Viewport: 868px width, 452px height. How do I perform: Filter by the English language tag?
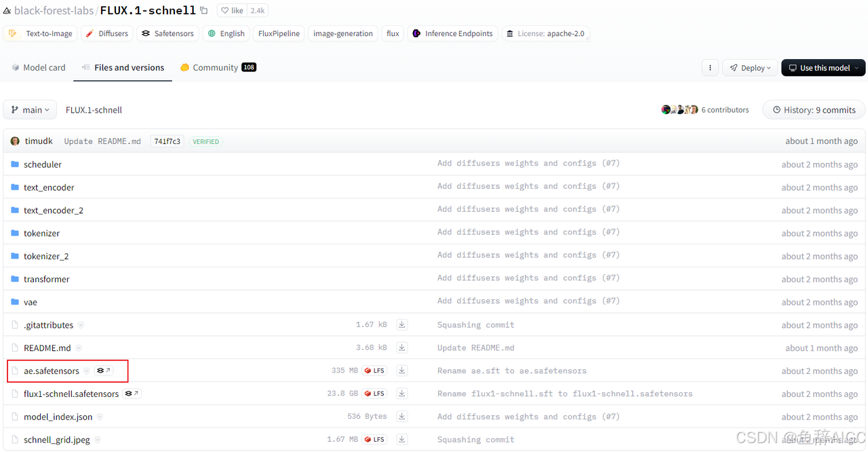tap(226, 33)
